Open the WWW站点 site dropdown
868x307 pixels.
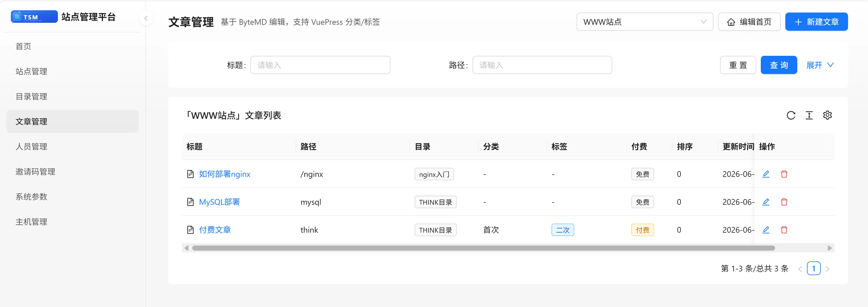click(x=645, y=22)
